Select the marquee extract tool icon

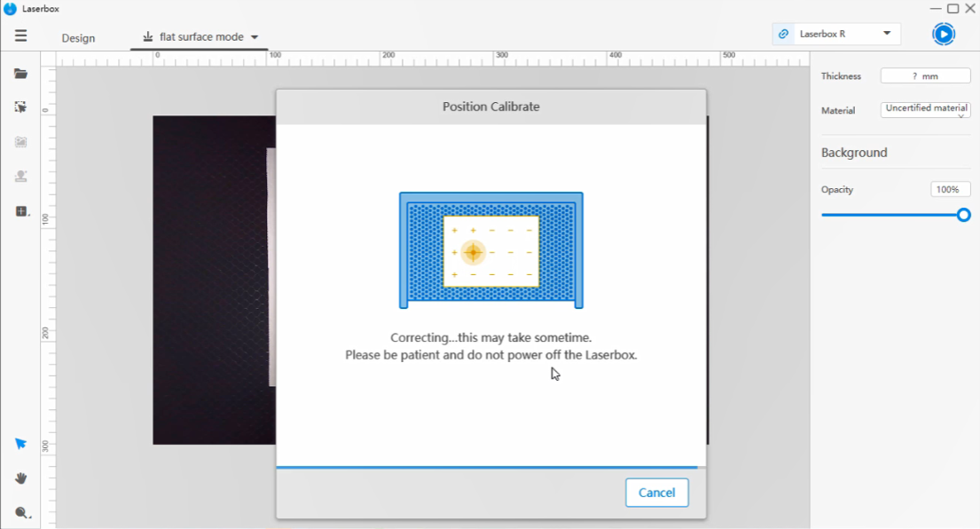point(20,107)
